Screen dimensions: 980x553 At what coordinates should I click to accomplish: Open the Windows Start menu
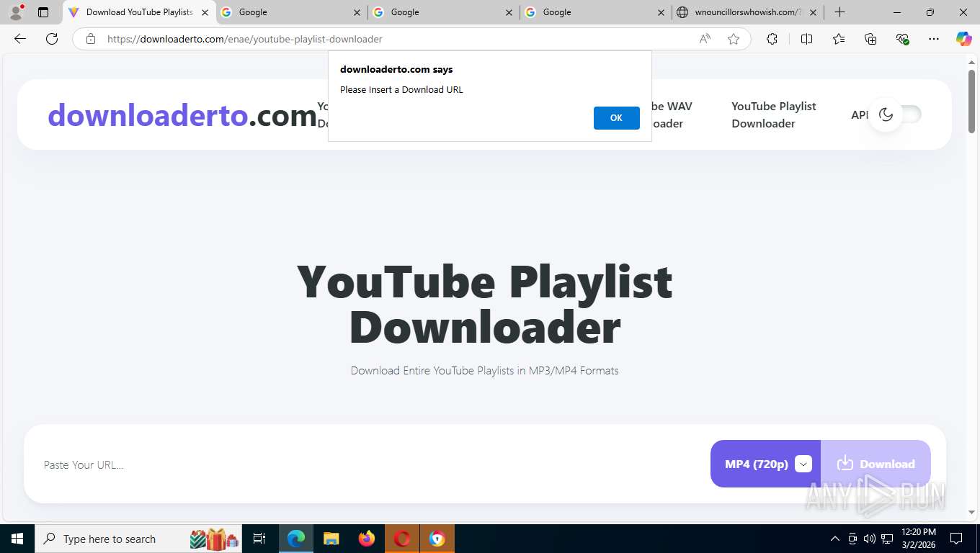pyautogui.click(x=17, y=539)
